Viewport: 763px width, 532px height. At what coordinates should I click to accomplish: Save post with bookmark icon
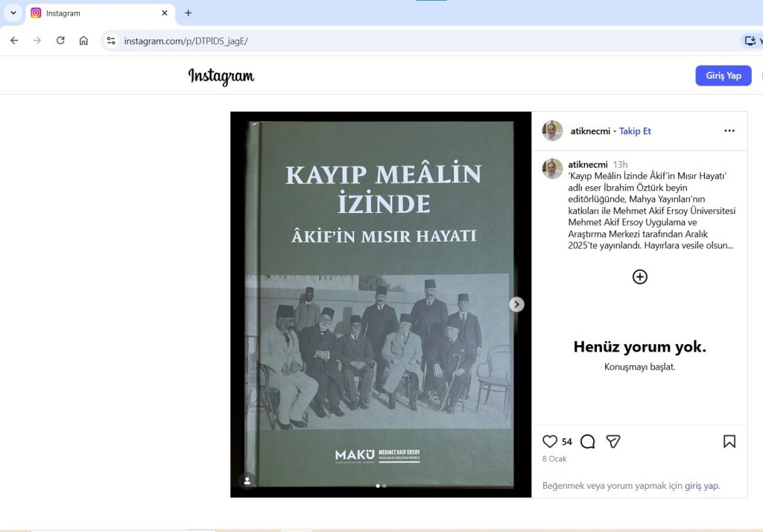729,442
